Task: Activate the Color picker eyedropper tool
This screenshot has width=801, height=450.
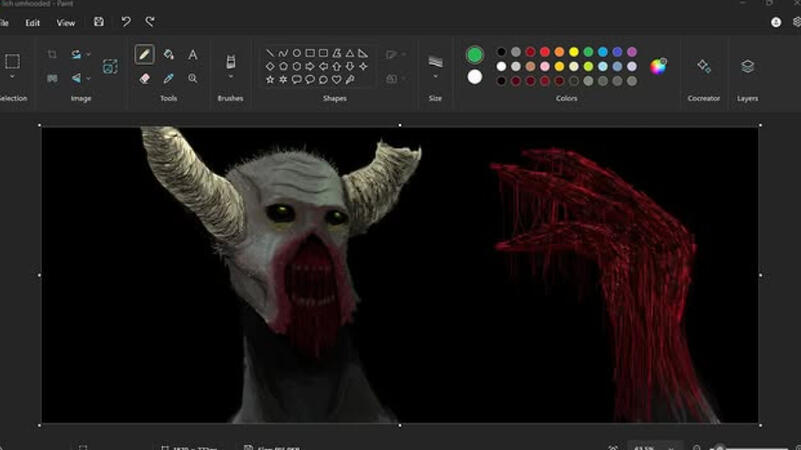Action: [169, 78]
